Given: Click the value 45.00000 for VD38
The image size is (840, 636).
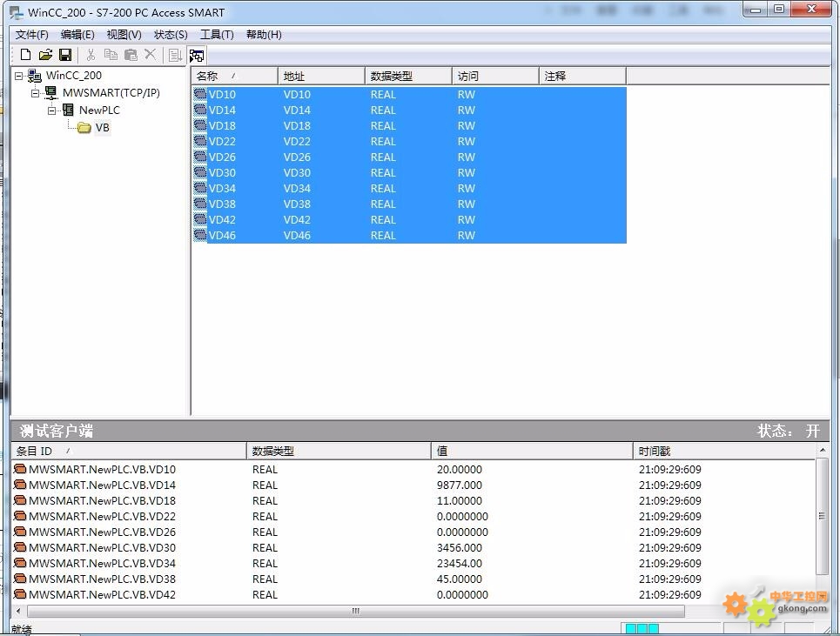Looking at the screenshot, I should [459, 579].
